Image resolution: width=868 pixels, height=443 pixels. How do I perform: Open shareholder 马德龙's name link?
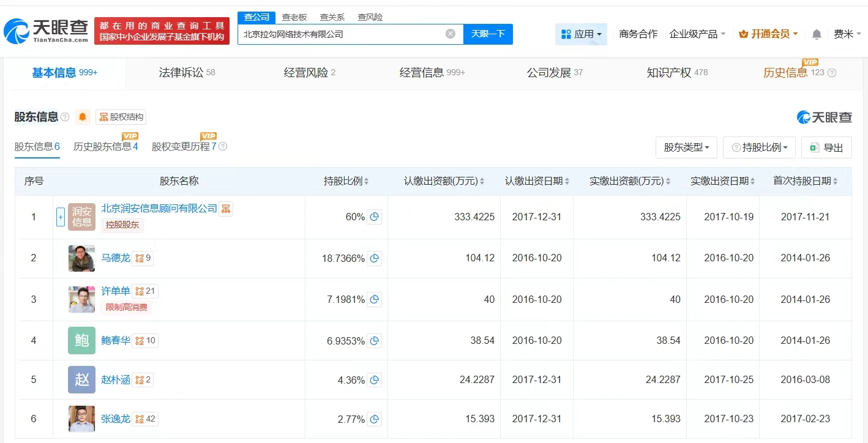click(116, 258)
